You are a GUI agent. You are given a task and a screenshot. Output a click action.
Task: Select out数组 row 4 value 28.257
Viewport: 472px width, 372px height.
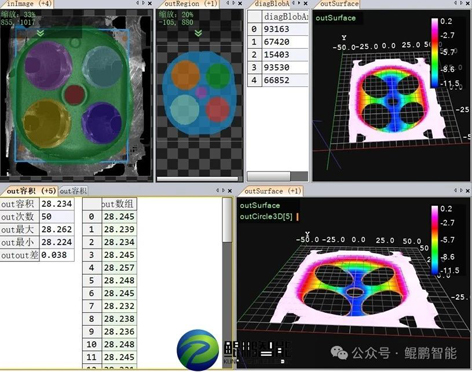pyautogui.click(x=119, y=268)
